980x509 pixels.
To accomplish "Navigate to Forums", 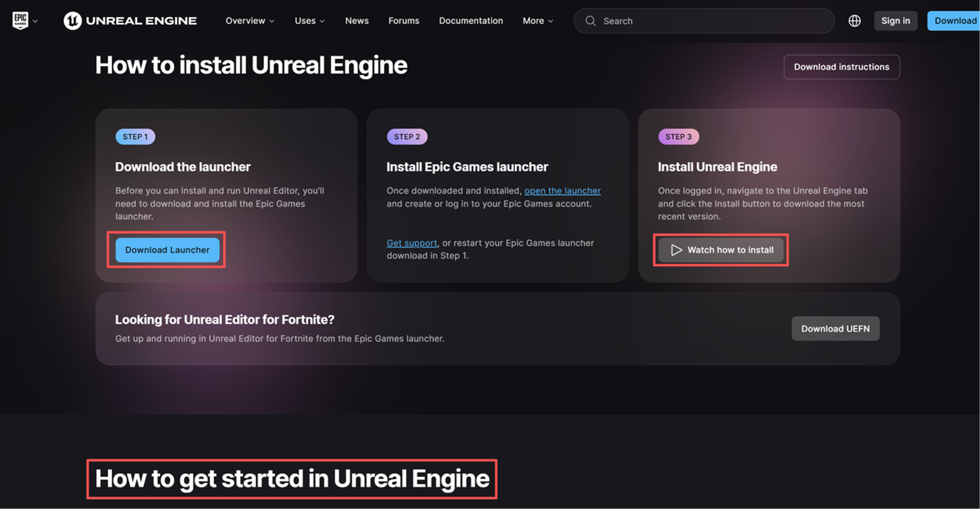I will point(404,21).
